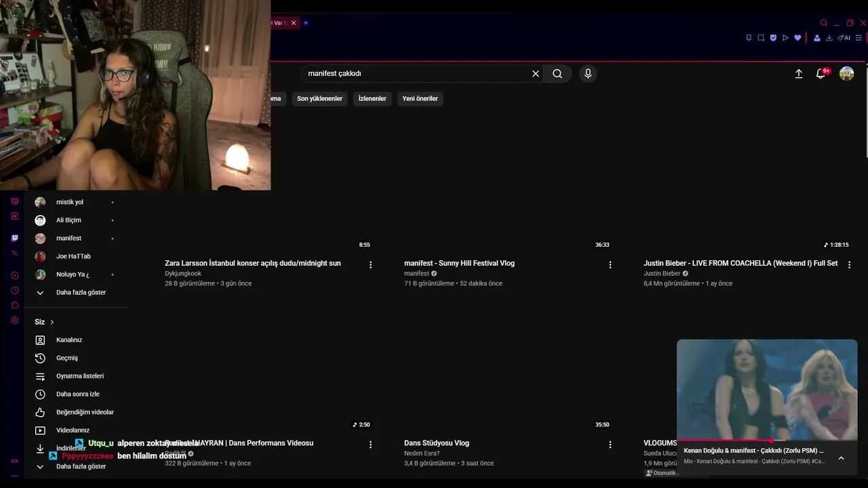The width and height of the screenshot is (868, 488).
Task: Start voice search with the microphone
Action: 588,74
